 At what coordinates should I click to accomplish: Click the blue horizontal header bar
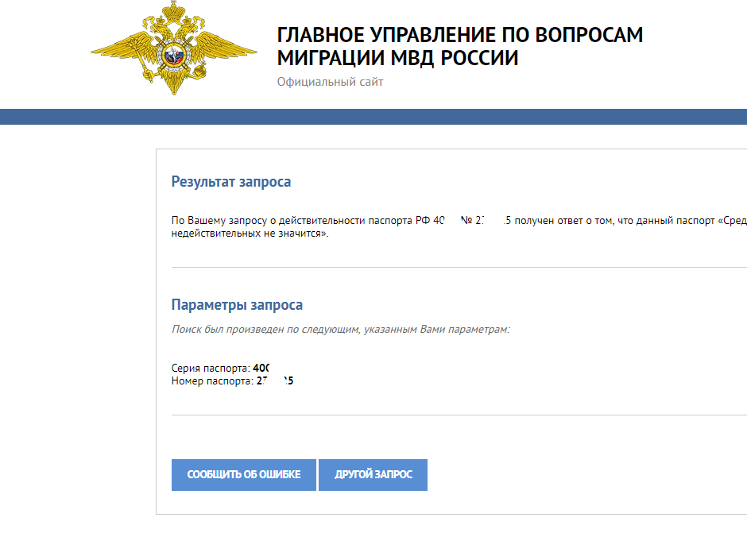click(373, 117)
